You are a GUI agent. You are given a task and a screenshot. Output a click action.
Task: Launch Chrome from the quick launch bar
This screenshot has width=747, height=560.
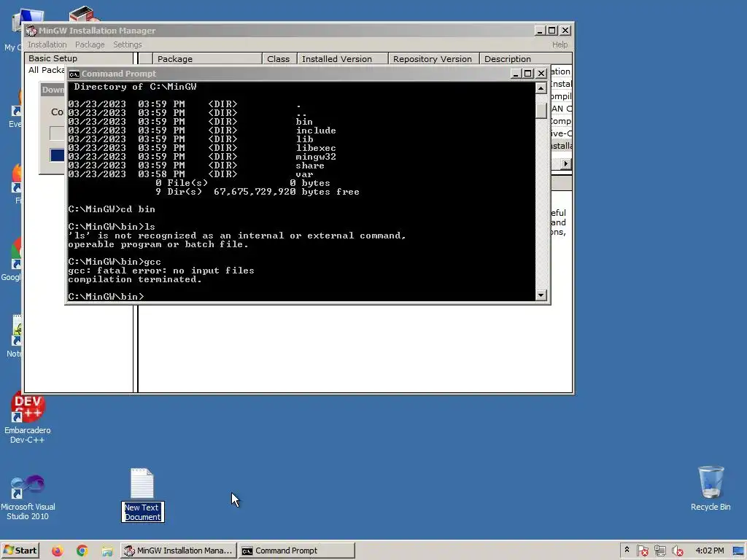[x=82, y=551]
